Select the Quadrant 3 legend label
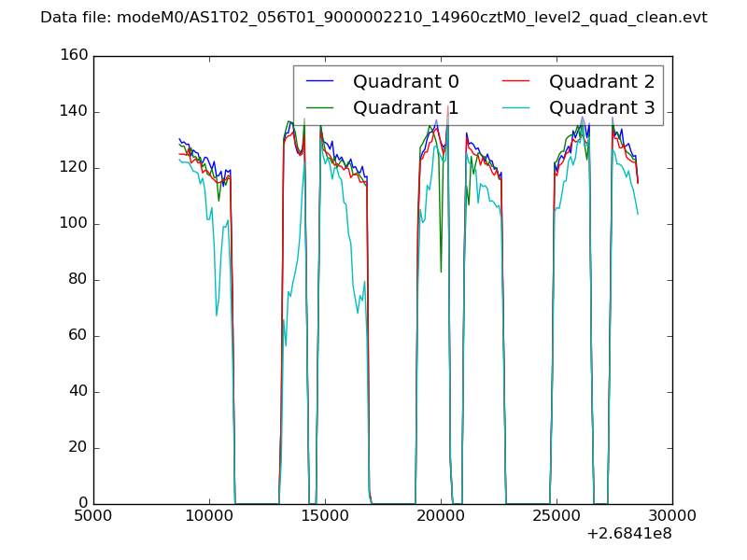Image resolution: width=747 pixels, height=560 pixels. (601, 107)
